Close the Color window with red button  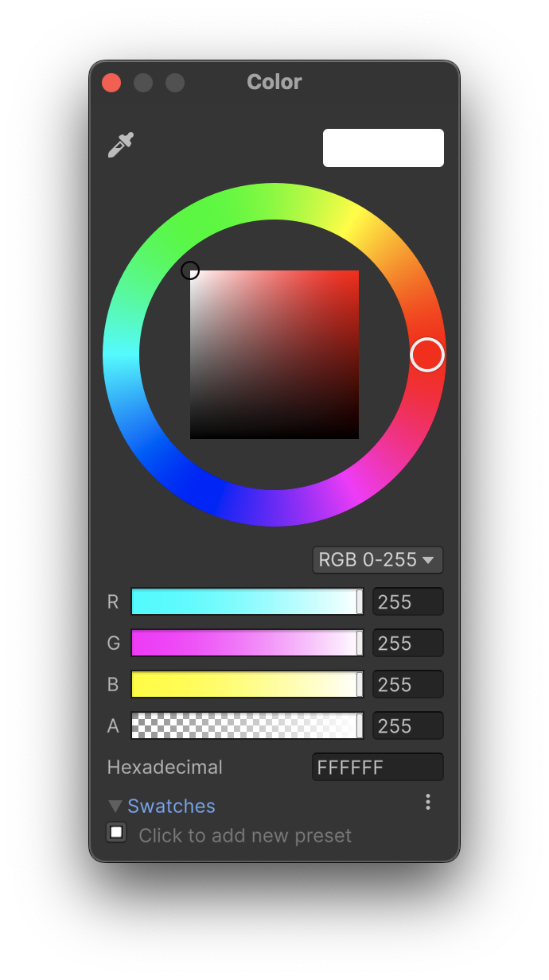click(x=111, y=83)
